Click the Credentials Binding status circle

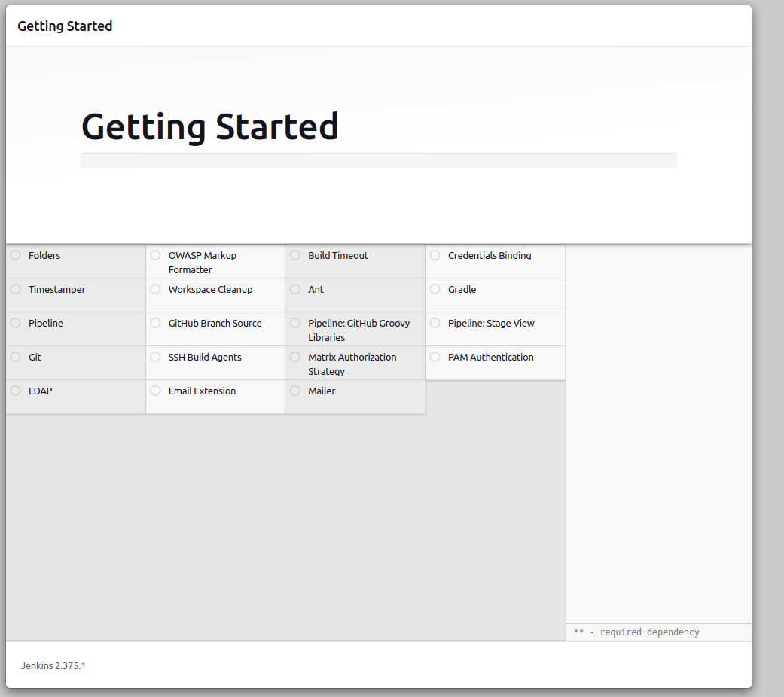tap(435, 255)
